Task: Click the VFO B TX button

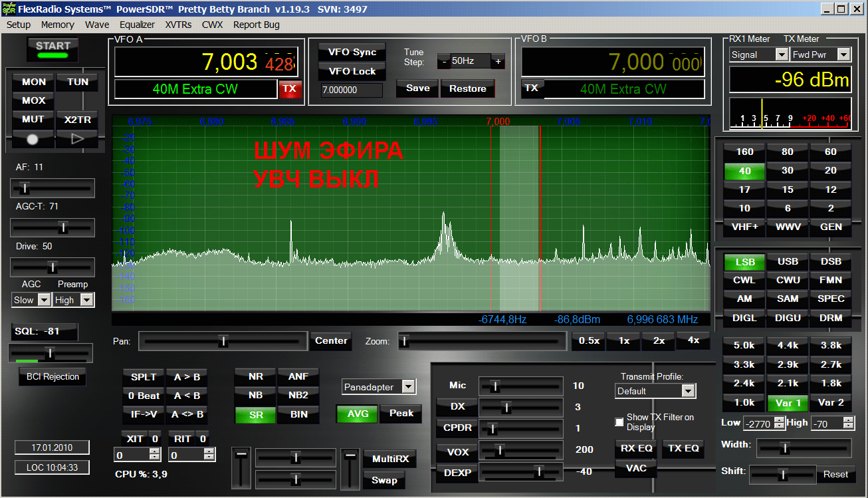Action: click(531, 88)
